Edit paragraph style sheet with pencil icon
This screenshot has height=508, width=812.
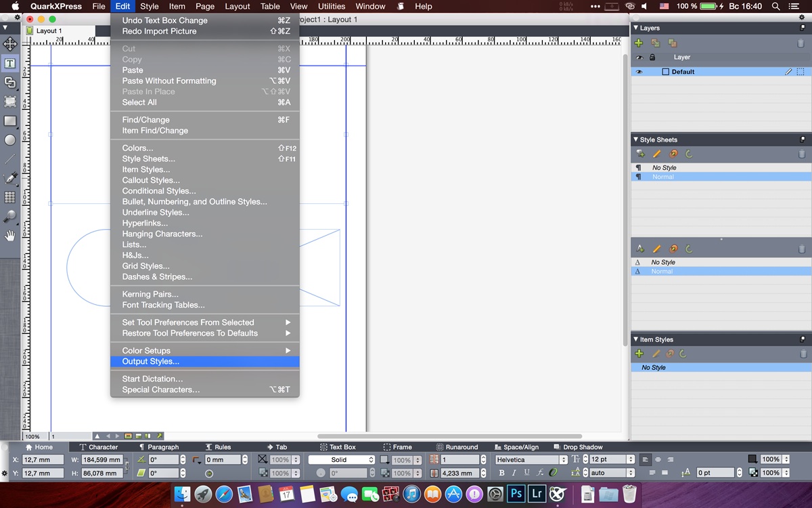[x=656, y=154]
